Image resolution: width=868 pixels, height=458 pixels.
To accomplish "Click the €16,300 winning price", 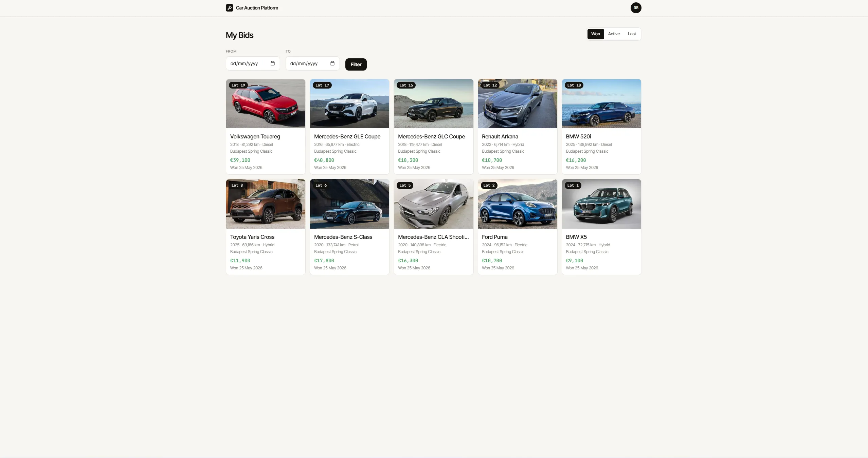I will pyautogui.click(x=408, y=261).
